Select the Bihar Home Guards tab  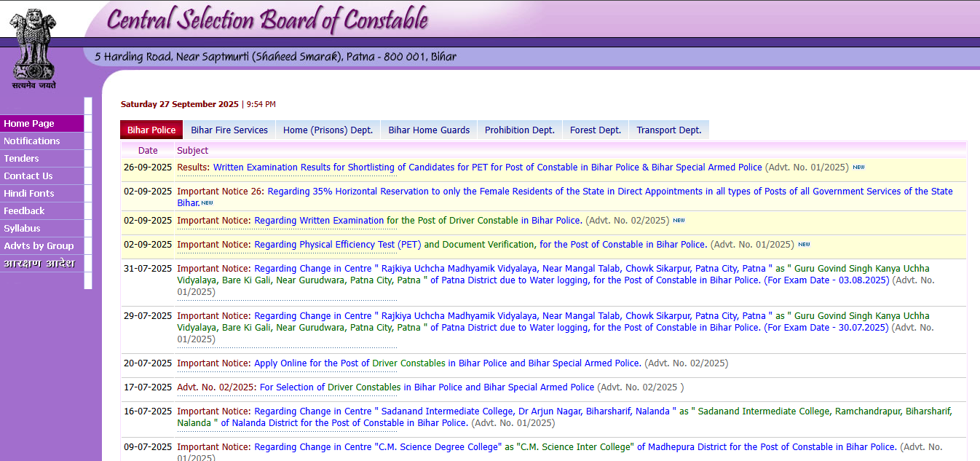coord(428,129)
